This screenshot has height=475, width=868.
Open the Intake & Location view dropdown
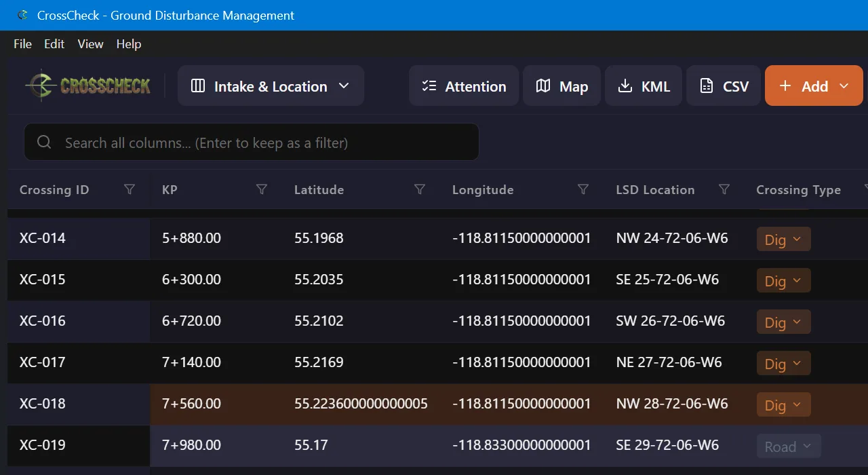click(x=271, y=85)
